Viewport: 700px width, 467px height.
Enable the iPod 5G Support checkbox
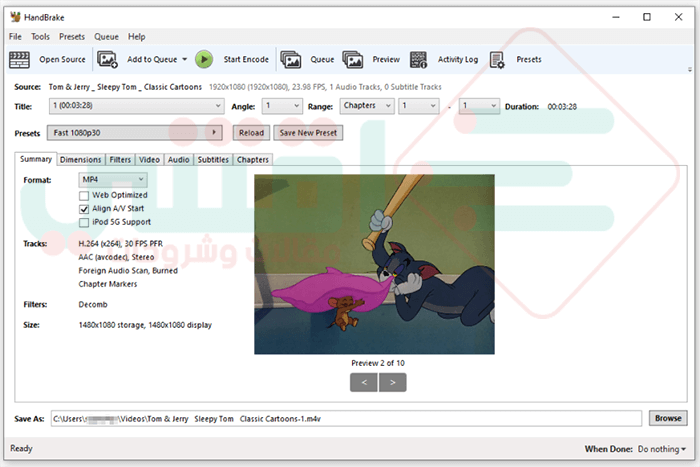click(x=84, y=222)
